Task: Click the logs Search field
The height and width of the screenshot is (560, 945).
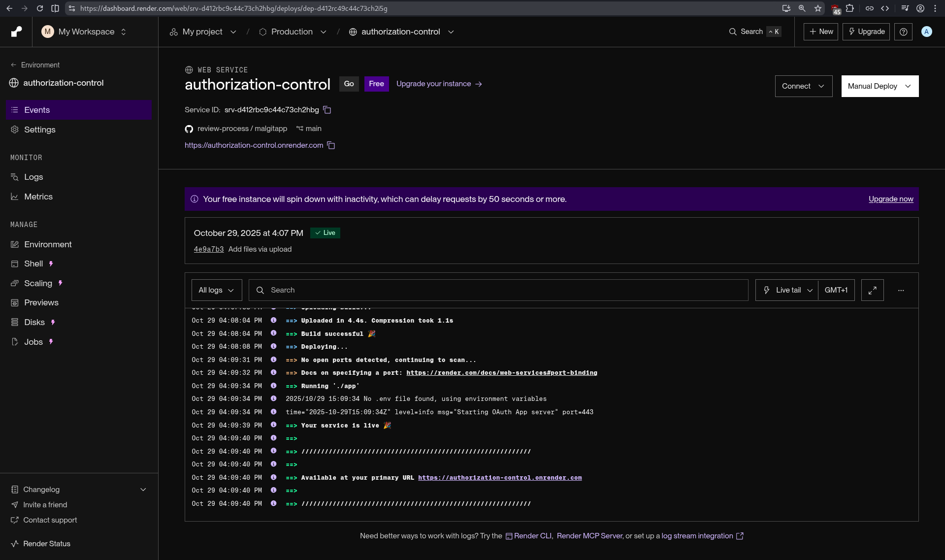Action: tap(492, 290)
